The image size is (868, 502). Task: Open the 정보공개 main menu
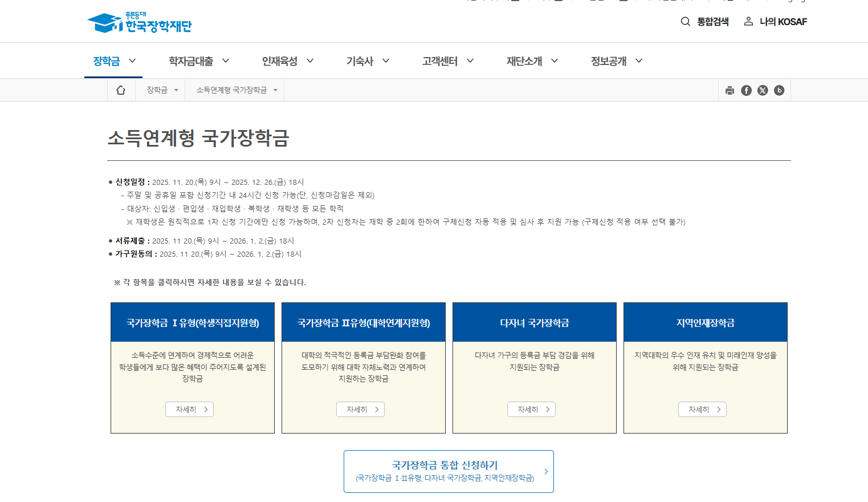point(617,60)
